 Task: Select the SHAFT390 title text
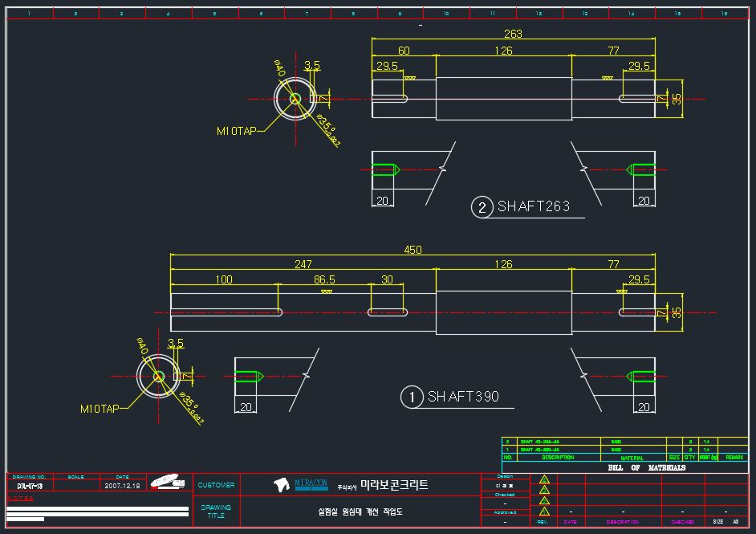[463, 397]
